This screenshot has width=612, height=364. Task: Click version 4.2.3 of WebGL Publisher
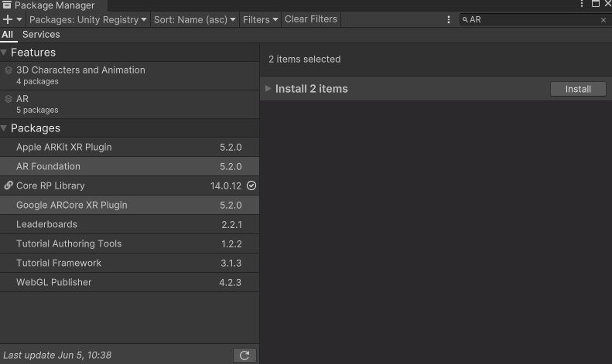tap(230, 283)
